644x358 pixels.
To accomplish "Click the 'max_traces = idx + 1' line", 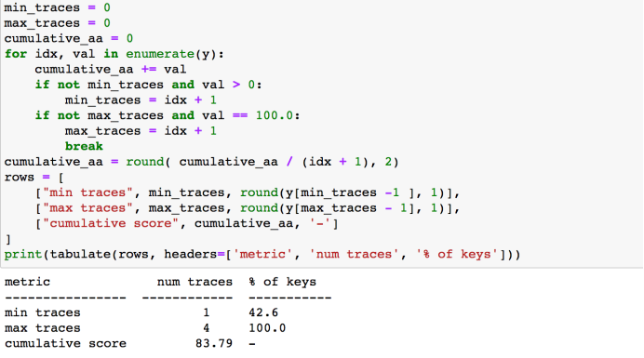I will pyautogui.click(x=141, y=131).
